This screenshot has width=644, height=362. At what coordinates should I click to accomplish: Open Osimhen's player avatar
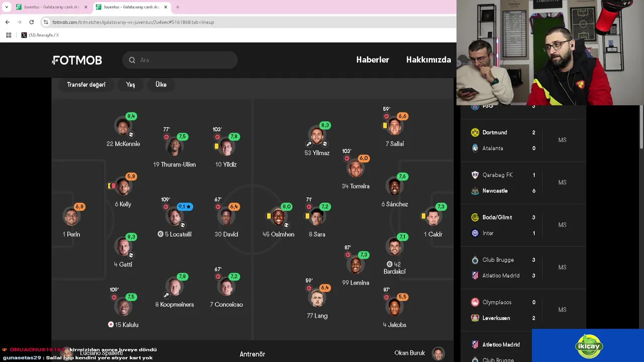(x=278, y=217)
